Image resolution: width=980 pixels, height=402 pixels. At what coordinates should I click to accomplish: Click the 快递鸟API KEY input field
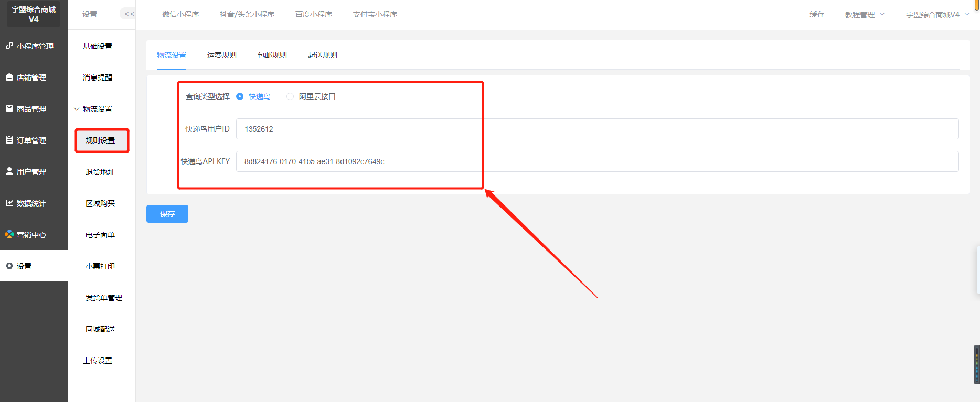[x=598, y=161]
